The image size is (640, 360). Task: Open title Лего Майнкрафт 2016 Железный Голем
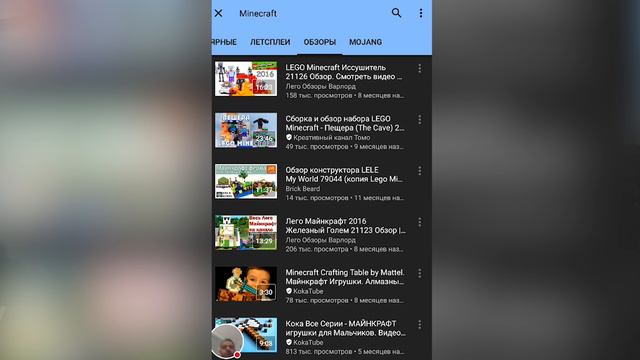pos(345,226)
